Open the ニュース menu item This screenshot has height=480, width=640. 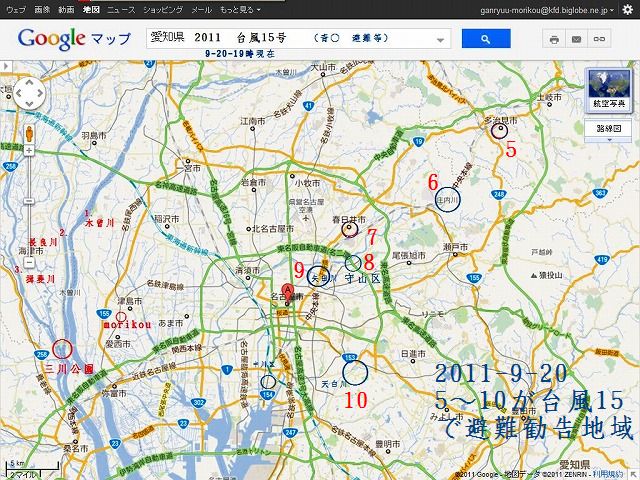tap(121, 9)
